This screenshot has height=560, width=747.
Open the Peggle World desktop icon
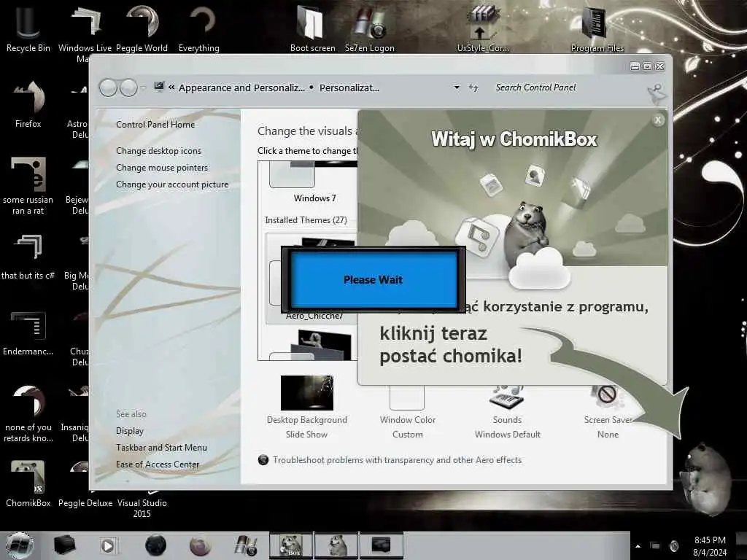pyautogui.click(x=142, y=28)
